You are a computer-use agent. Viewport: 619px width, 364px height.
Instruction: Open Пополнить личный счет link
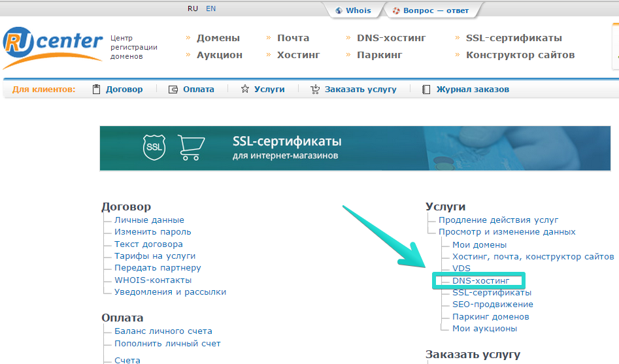(167, 344)
